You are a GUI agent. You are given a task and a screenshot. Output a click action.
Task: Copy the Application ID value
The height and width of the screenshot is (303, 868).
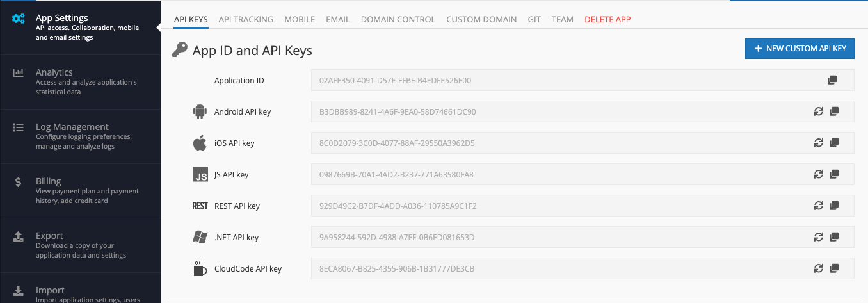pos(832,80)
